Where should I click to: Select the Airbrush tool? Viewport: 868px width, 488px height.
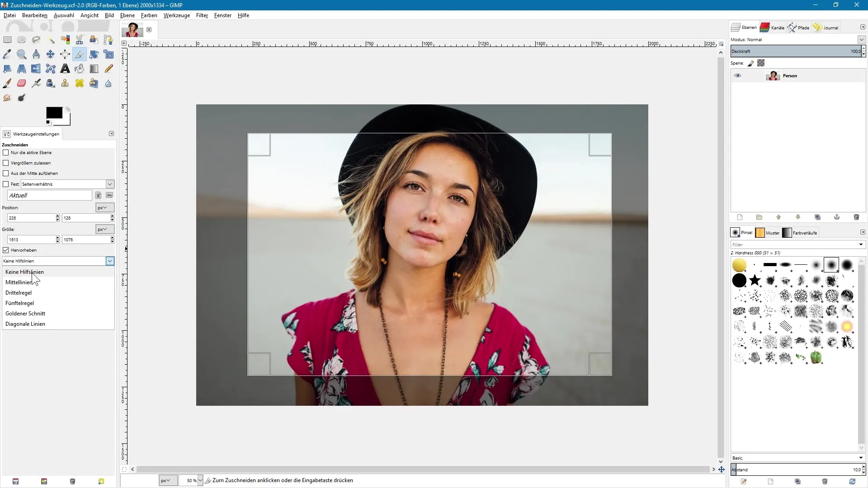36,83
